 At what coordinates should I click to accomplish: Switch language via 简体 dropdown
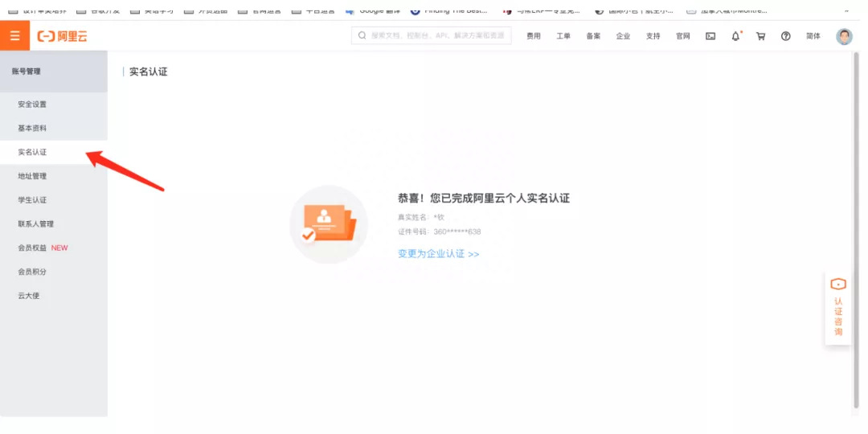tap(813, 36)
